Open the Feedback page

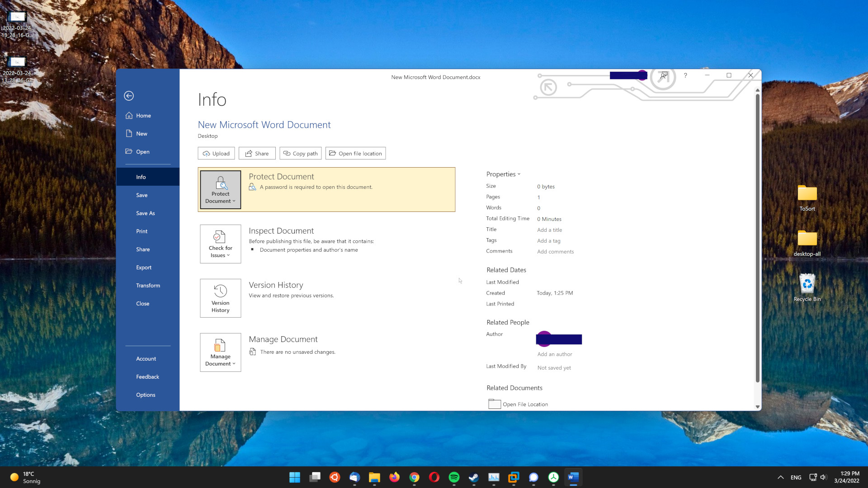[148, 377]
